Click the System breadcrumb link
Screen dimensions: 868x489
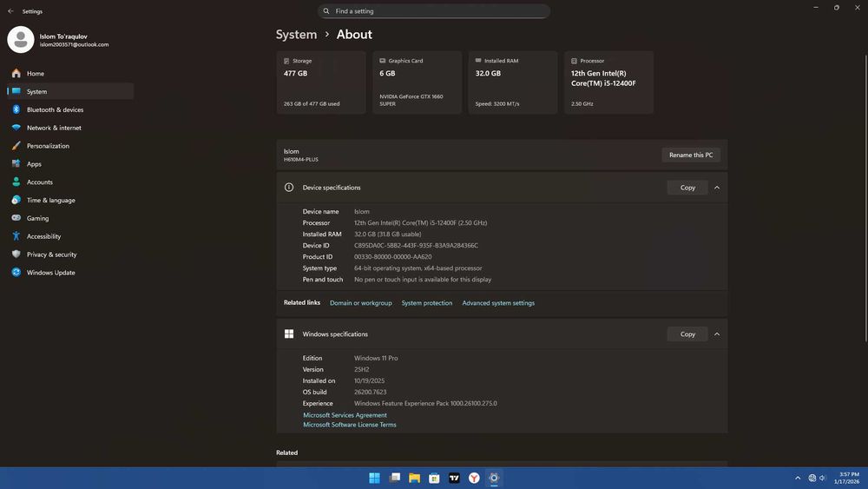(297, 35)
